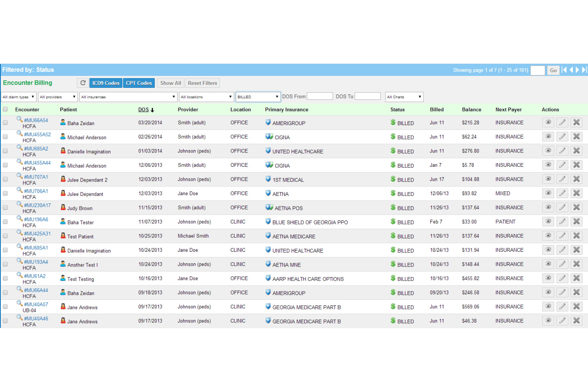The height and width of the screenshot is (392, 588).
Task: Open magnifier for encounter #MU455A52
Action: [x=19, y=133]
